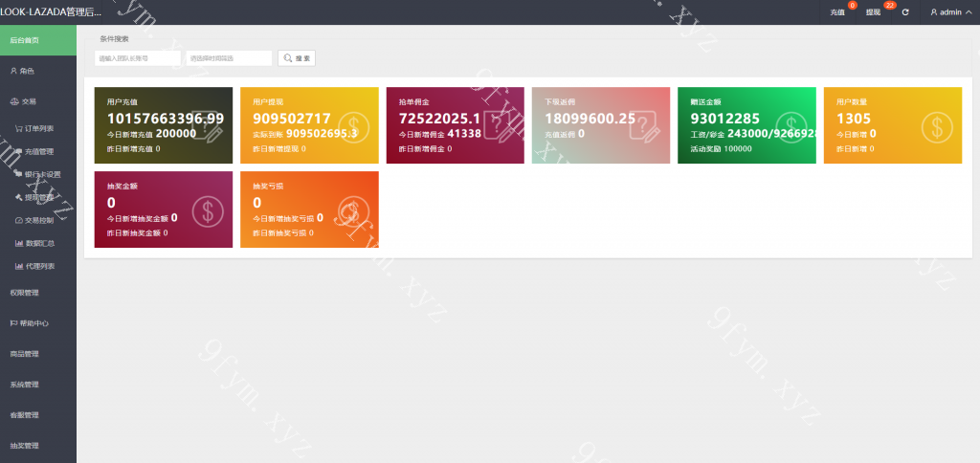
Task: Click the 用户数量 card title
Action: 851,101
